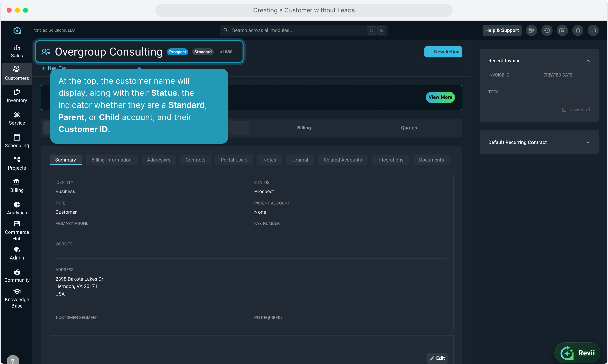The height and width of the screenshot is (364, 608).
Task: Collapse the Recent Invoice panel
Action: click(588, 61)
